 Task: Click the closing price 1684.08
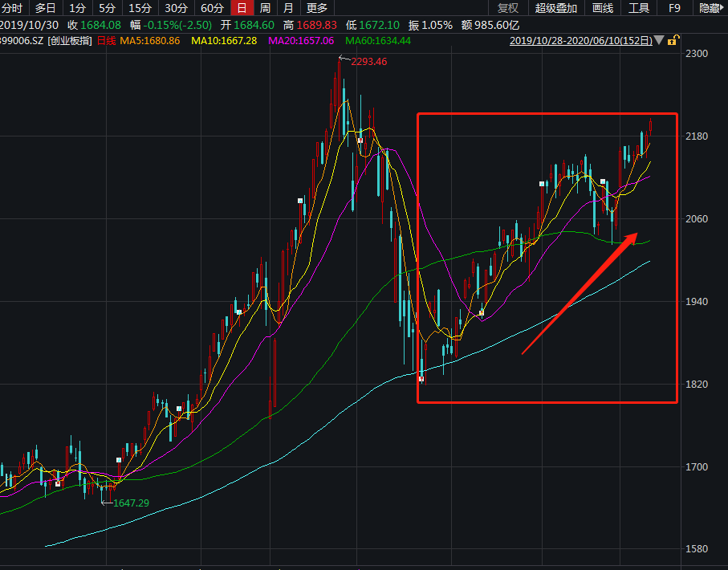100,25
